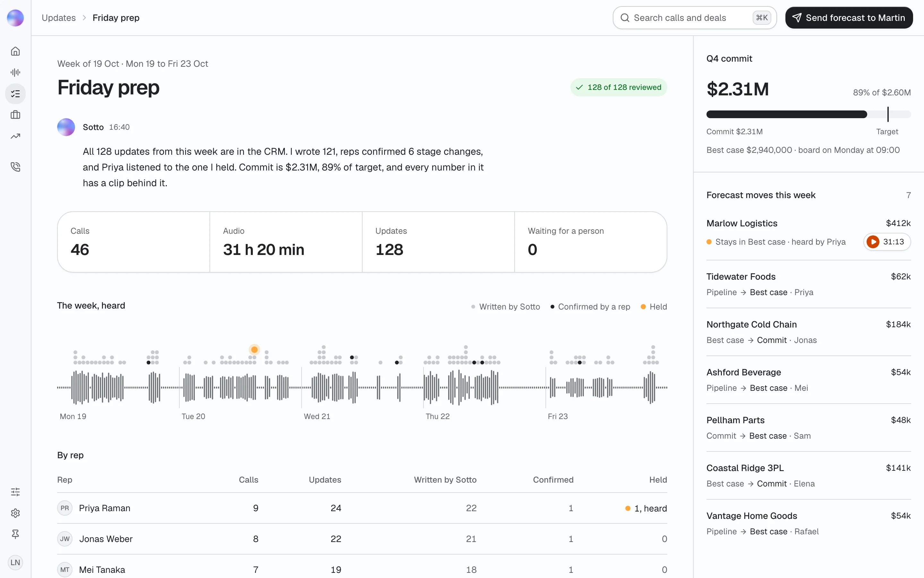Open the Vantage Home Goods forecast move
Screen dimensions: 924x578
[808, 523]
